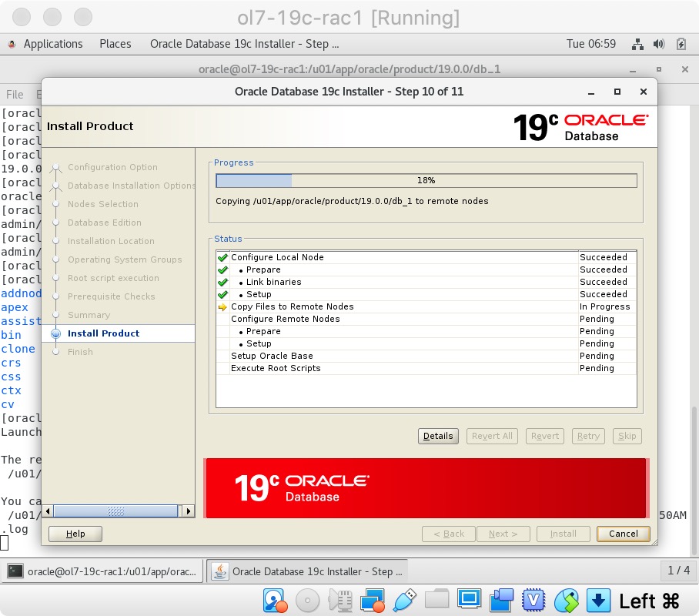Click green check next to Link binaries
This screenshot has width=699, height=616.
coord(223,282)
